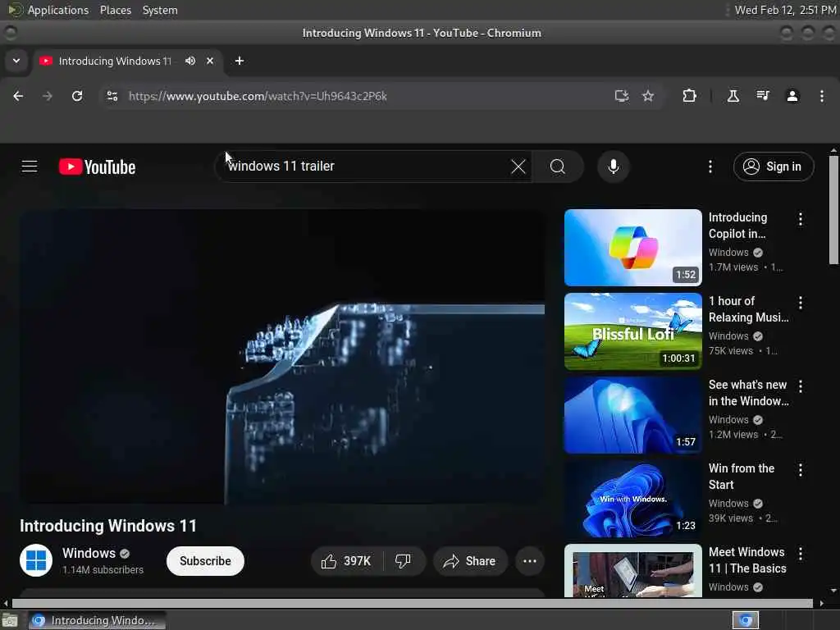
Task: Open options for Meet Windows 11 video
Action: coord(801,554)
